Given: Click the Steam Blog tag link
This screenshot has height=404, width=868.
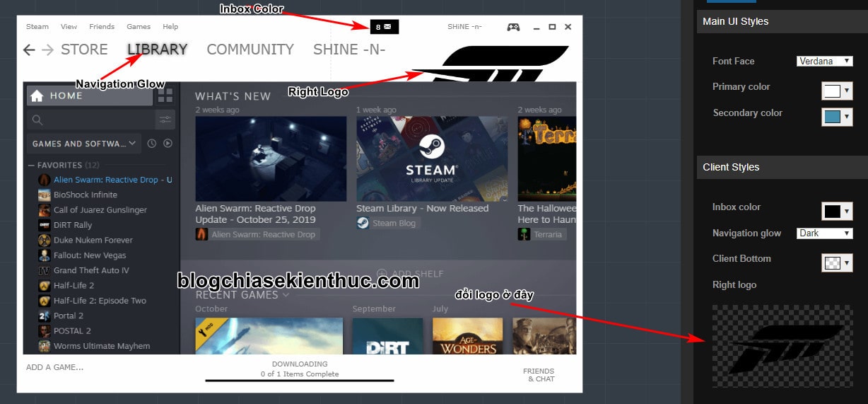Looking at the screenshot, I should 388,223.
